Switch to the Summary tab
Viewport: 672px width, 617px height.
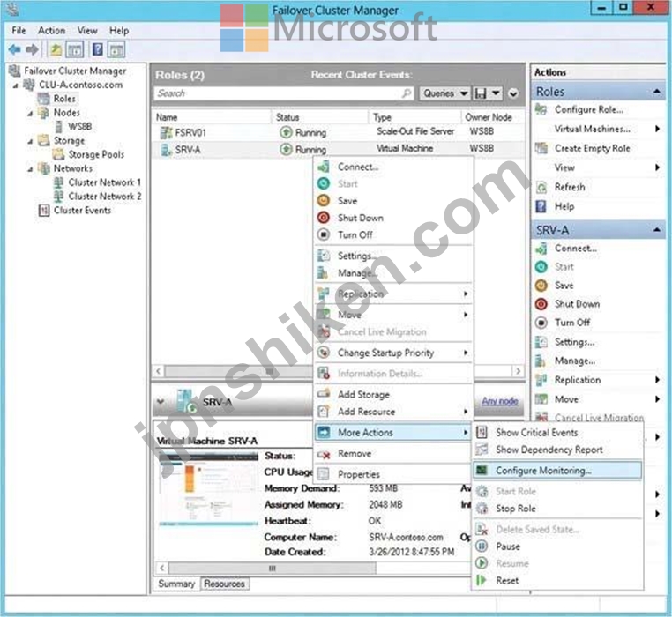176,584
